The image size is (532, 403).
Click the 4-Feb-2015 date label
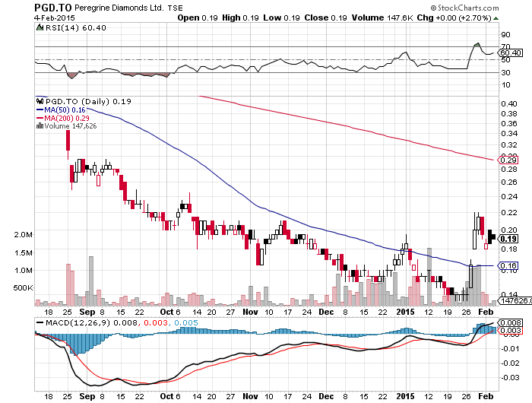pos(55,17)
